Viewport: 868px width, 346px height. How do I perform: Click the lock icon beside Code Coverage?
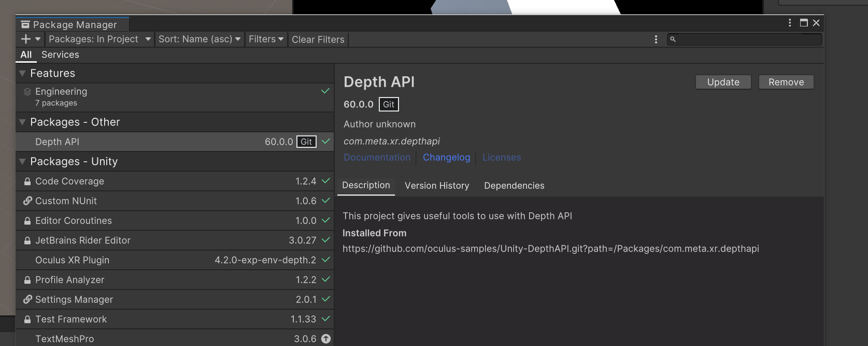27,182
